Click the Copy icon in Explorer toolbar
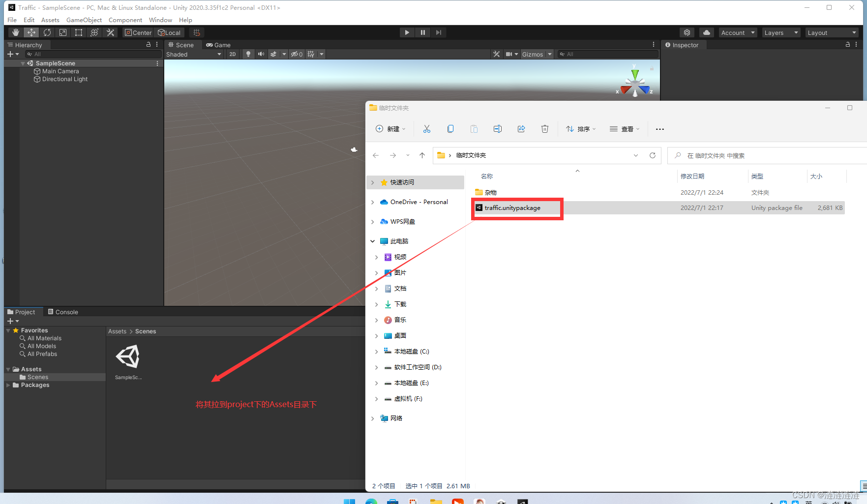 click(x=450, y=129)
